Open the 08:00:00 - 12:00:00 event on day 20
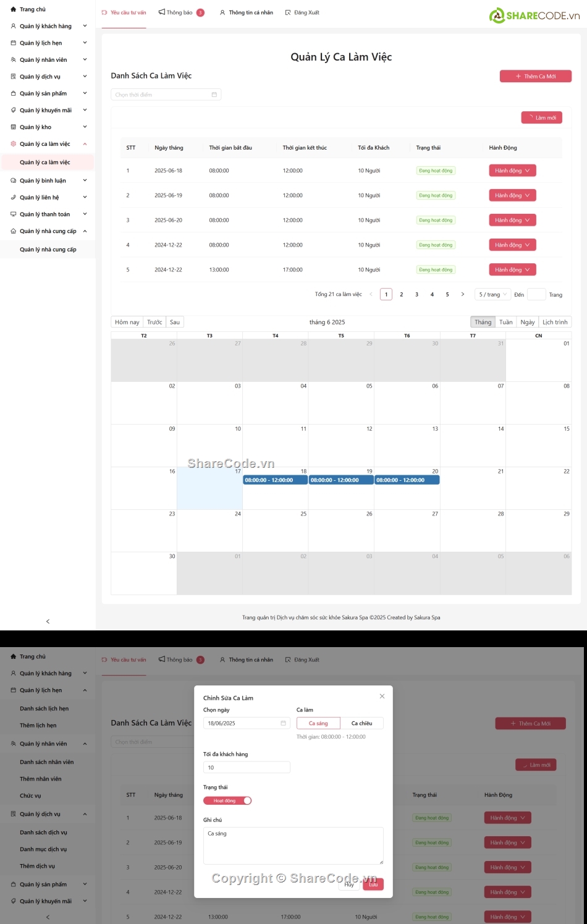This screenshot has width=587, height=924. click(407, 480)
